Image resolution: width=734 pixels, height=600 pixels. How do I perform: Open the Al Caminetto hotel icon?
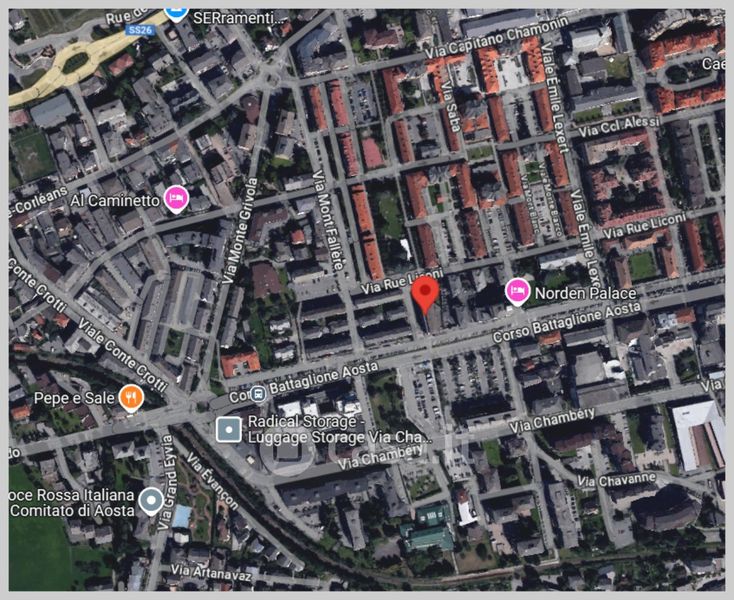[x=176, y=199]
